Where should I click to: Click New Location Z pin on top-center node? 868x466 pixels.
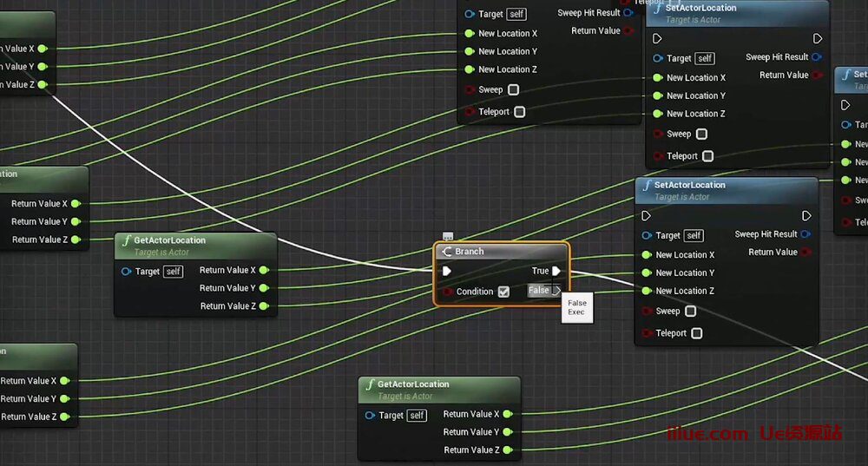point(470,69)
